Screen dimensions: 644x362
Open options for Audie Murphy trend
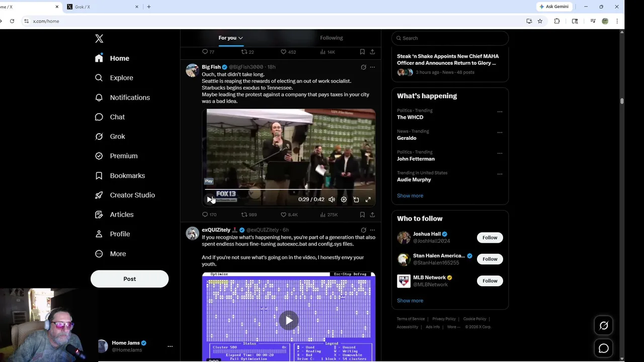coord(500,174)
